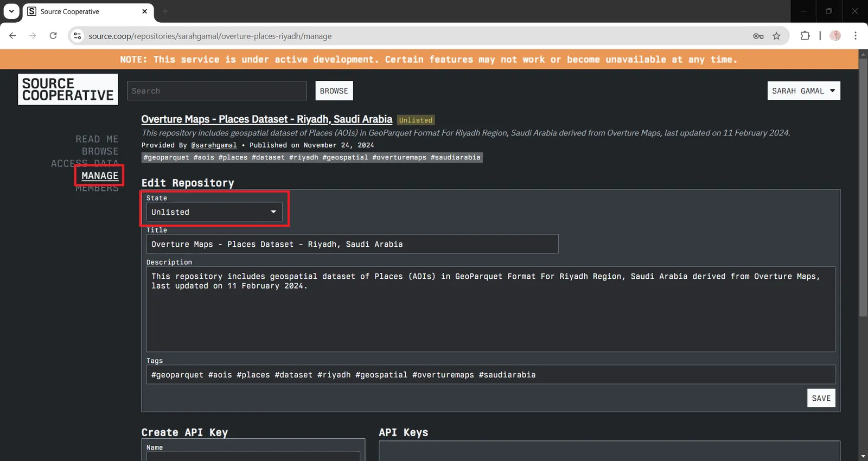
Task: Open ACCESS DATA in the sidebar
Action: point(85,163)
